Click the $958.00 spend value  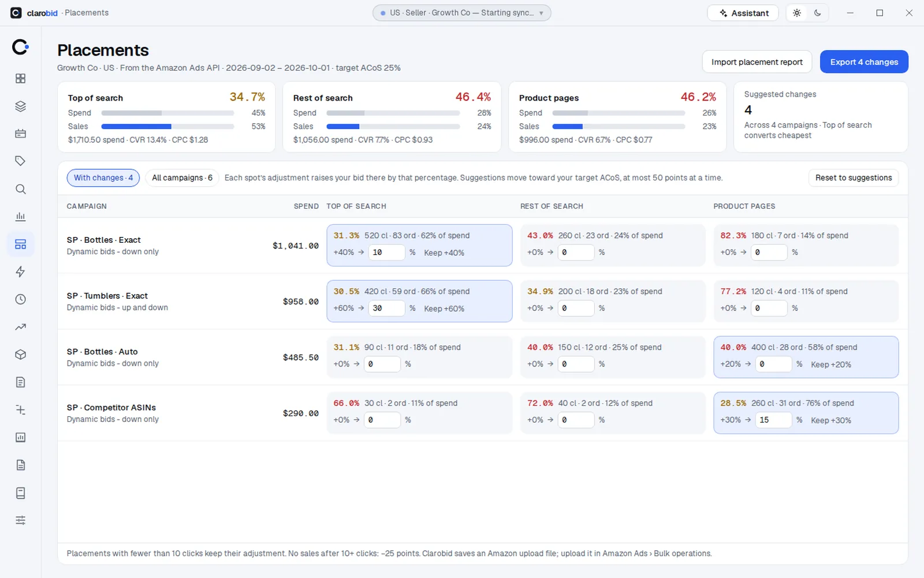pyautogui.click(x=300, y=302)
